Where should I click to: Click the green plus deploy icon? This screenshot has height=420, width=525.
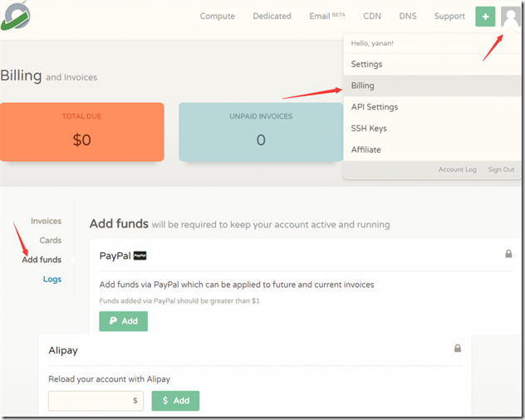(485, 16)
